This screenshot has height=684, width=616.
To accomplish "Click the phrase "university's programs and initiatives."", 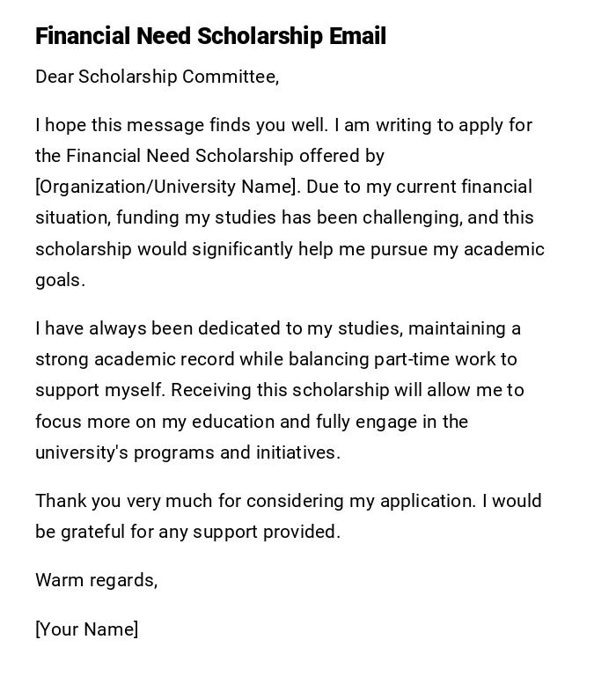I will point(187,452).
